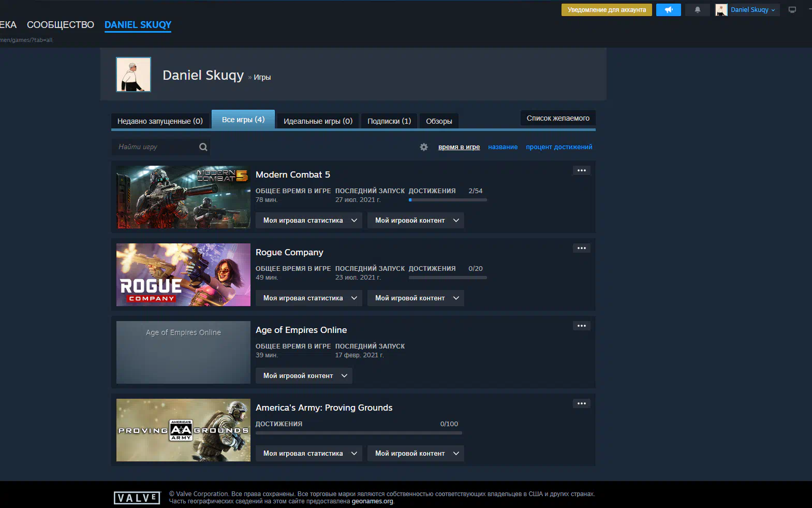Click the Big Picture monitor icon
812x508 pixels.
(x=792, y=10)
